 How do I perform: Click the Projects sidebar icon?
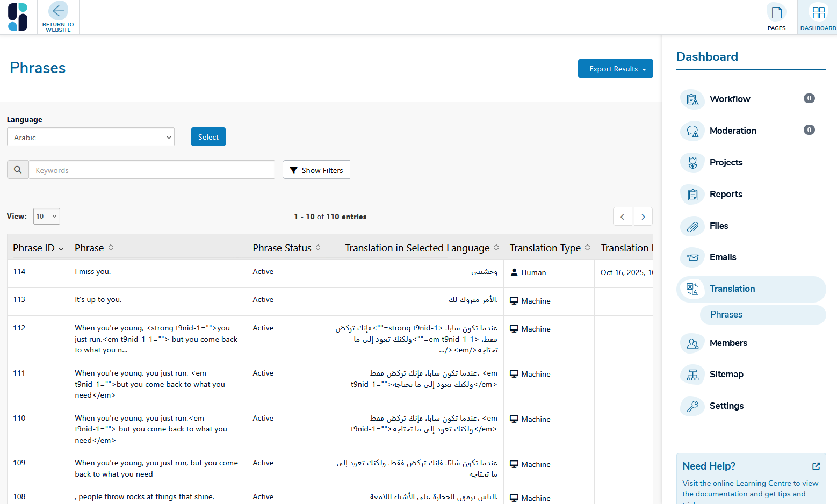(692, 163)
